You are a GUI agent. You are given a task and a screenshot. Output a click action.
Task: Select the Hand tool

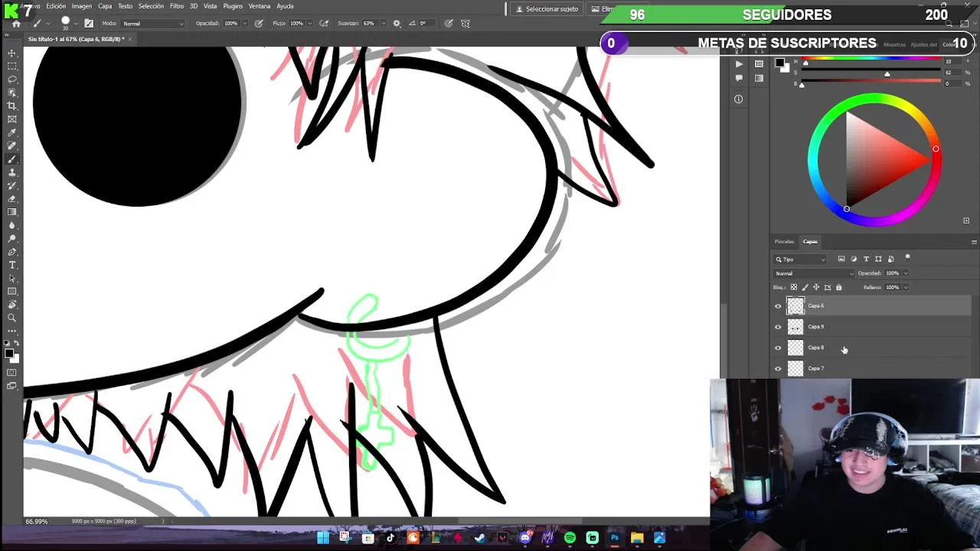(x=11, y=305)
